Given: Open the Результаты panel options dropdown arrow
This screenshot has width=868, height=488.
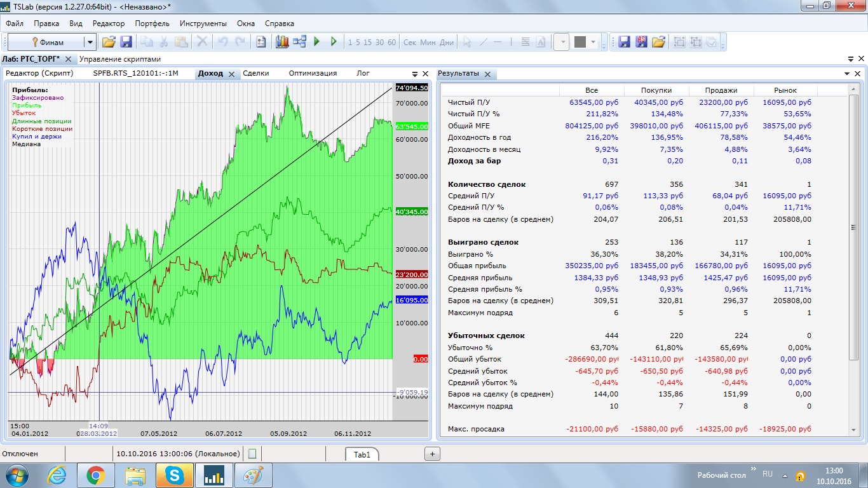Looking at the screenshot, I should tap(847, 74).
